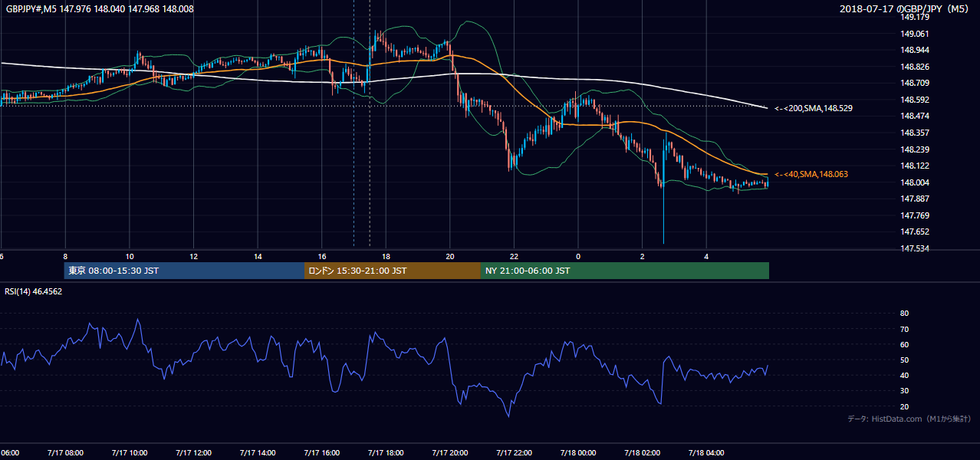Viewport: 980px width, 460px height.
Task: Click the 7/17 18:00 time label
Action: [386, 453]
